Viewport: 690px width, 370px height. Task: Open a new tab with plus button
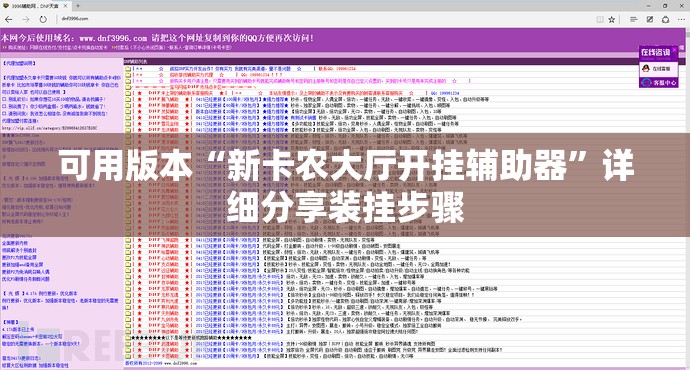pyautogui.click(x=78, y=6)
